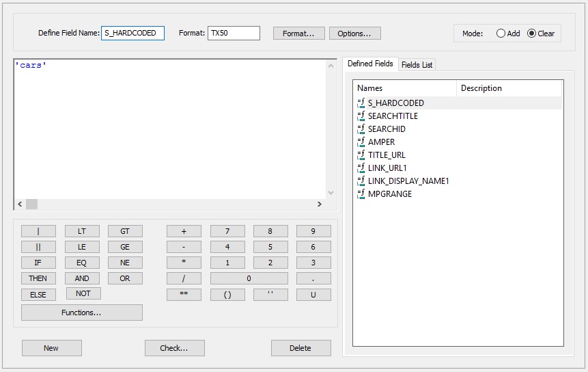Switch to the Defined Fields tab
The image size is (588, 372).
point(370,64)
